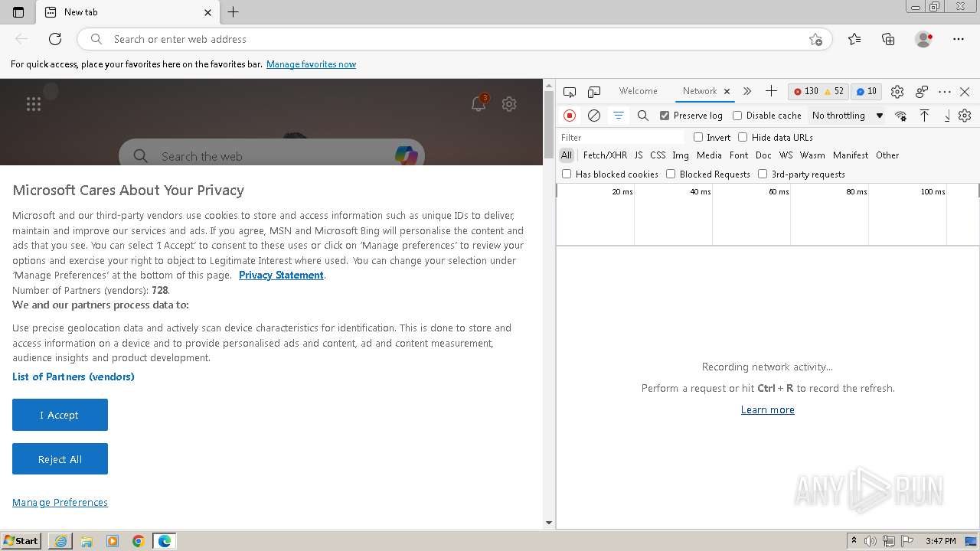The height and width of the screenshot is (551, 980).
Task: Click the Search the web box
Action: point(272,156)
